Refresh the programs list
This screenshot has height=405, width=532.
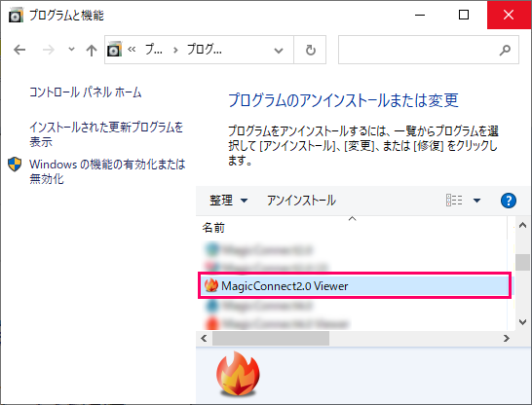[310, 51]
